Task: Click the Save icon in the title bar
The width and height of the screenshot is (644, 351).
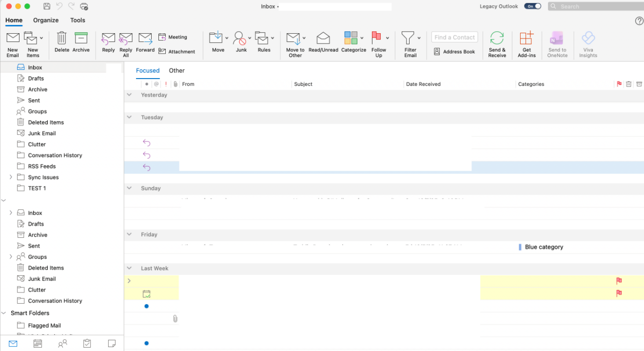Action: point(47,6)
